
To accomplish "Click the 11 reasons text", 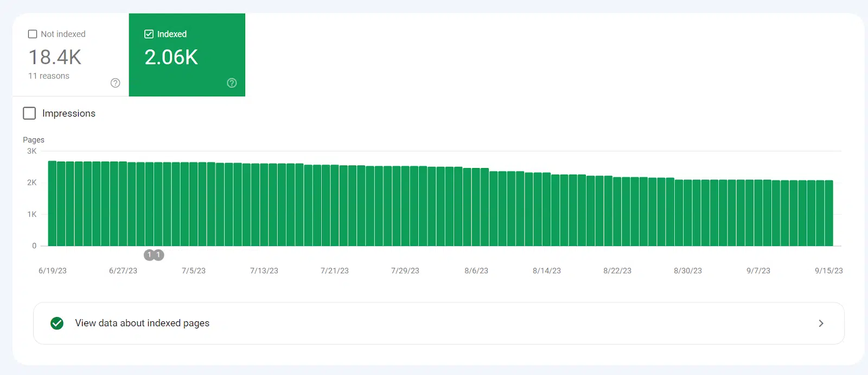I will pyautogui.click(x=49, y=76).
